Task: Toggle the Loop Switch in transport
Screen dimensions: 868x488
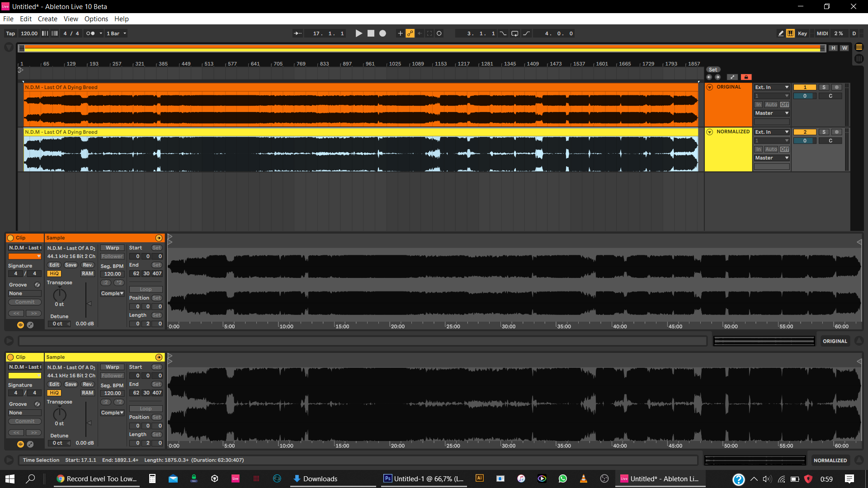Action: [x=514, y=33]
